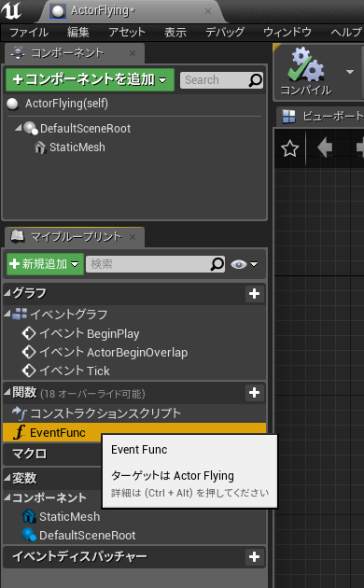Click the magnifier icon in the Components search
This screenshot has width=364, height=588.
click(256, 80)
